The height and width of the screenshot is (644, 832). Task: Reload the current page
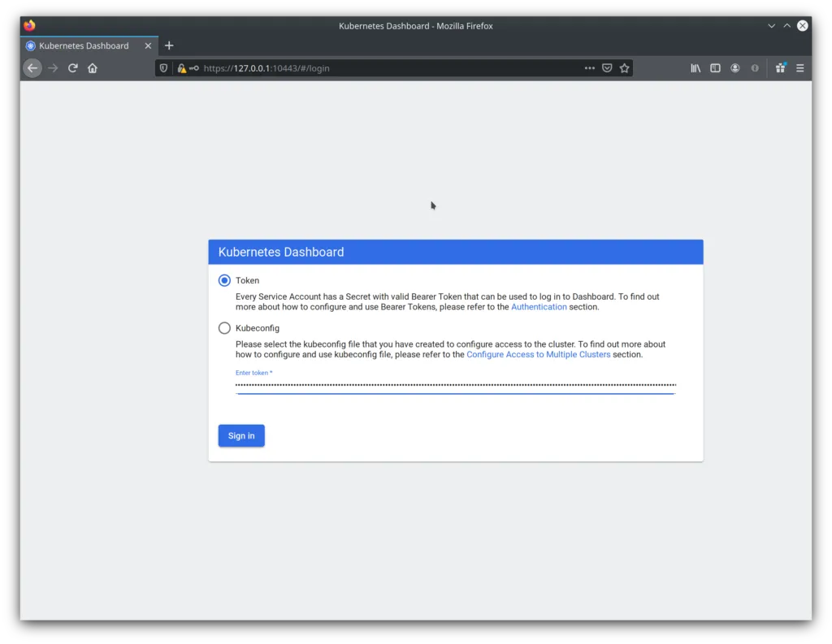click(73, 68)
